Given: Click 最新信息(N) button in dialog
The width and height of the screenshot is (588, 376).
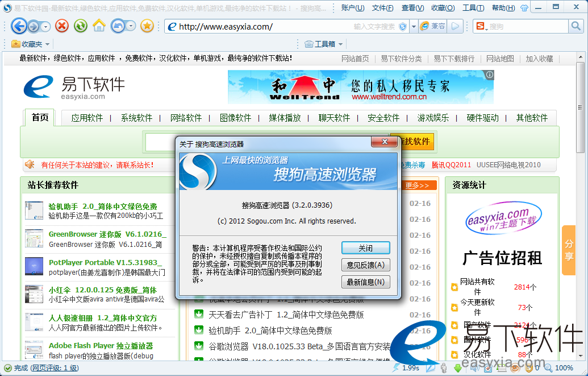Looking at the screenshot, I should point(366,282).
